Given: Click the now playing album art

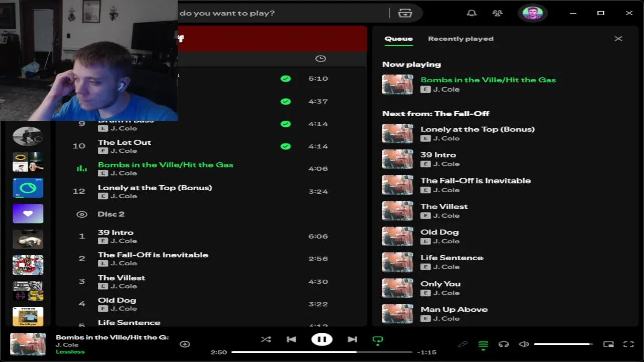Looking at the screenshot, I should tap(28, 344).
